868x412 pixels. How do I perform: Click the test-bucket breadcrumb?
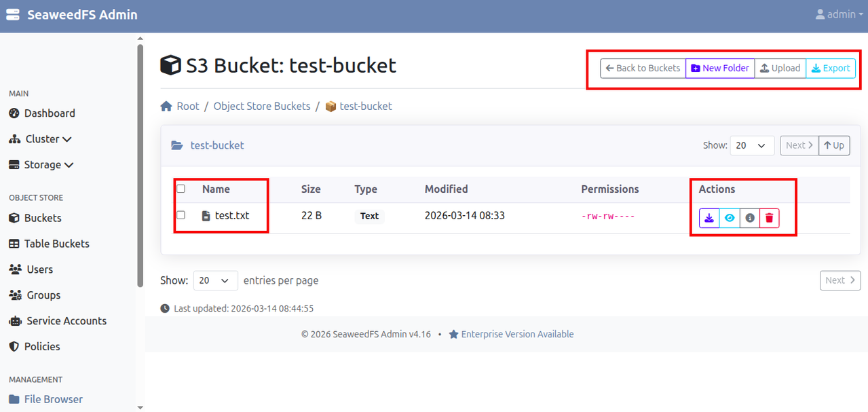[366, 106]
